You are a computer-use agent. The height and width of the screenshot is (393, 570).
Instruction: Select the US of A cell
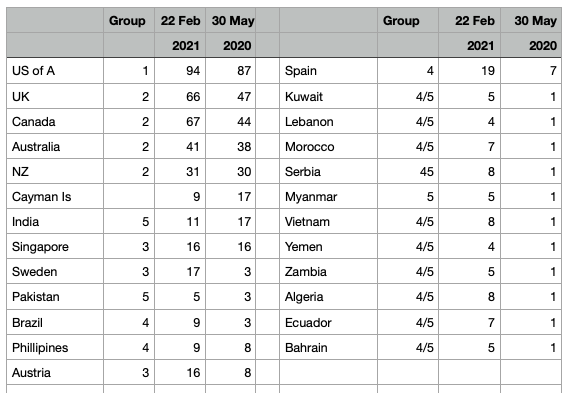(x=55, y=71)
